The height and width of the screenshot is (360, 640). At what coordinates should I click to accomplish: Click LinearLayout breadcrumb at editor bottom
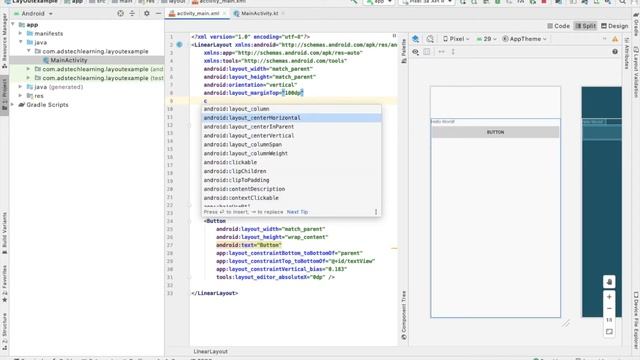(x=211, y=351)
